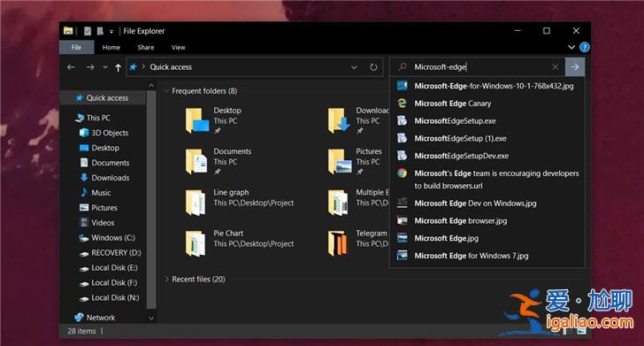Select the Pie Chart folder icon

tap(195, 243)
